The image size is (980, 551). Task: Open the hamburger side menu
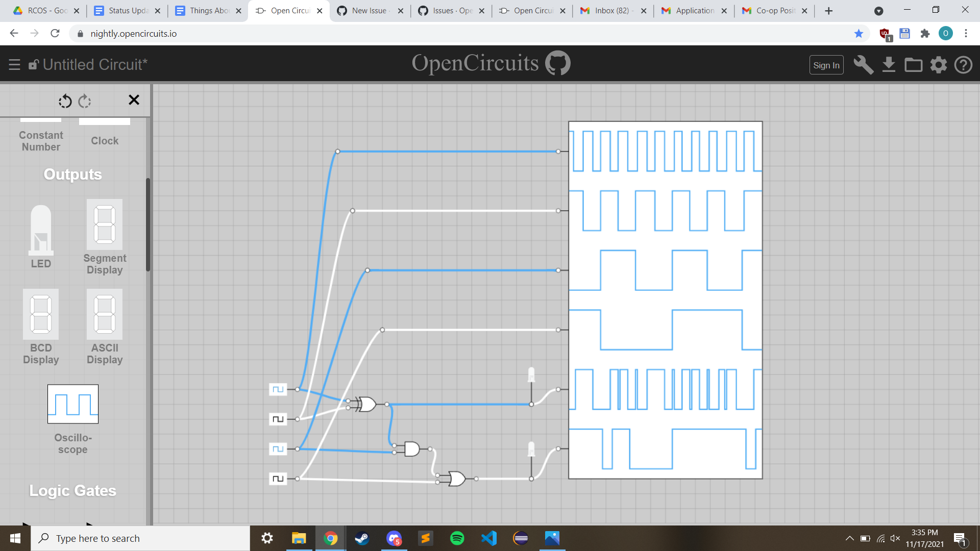(14, 64)
